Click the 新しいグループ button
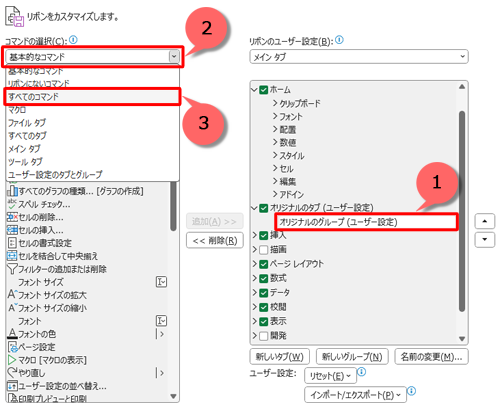 [x=352, y=357]
